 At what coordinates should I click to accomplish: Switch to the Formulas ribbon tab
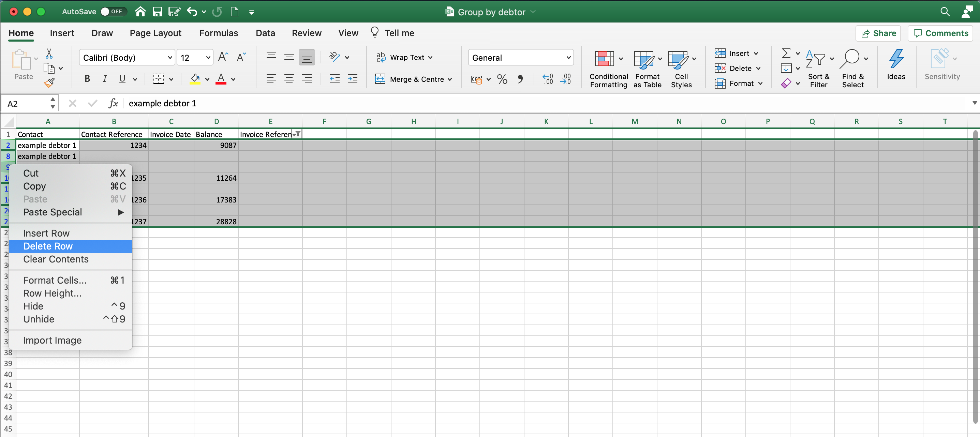coord(218,33)
